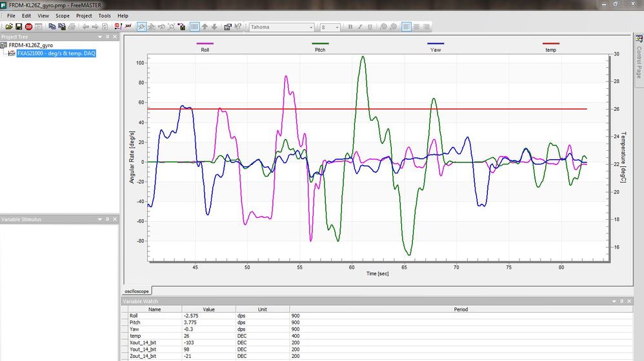
Task: Click the up arrow toolbar icon
Action: point(205,26)
